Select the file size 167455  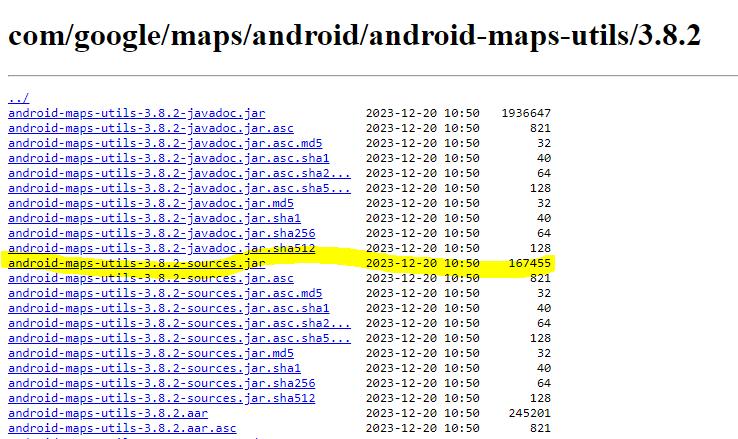point(529,263)
